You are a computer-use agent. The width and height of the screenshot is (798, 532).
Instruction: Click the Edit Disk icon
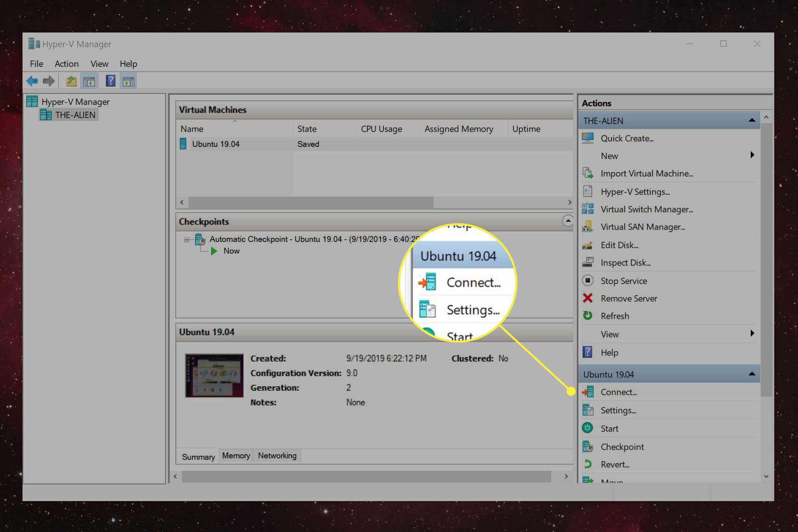coord(588,245)
